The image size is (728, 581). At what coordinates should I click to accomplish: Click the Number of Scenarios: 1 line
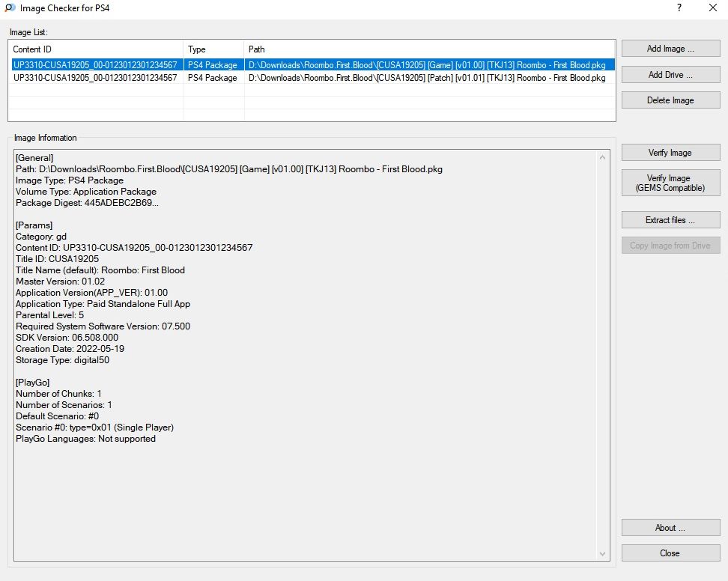pyautogui.click(x=64, y=405)
